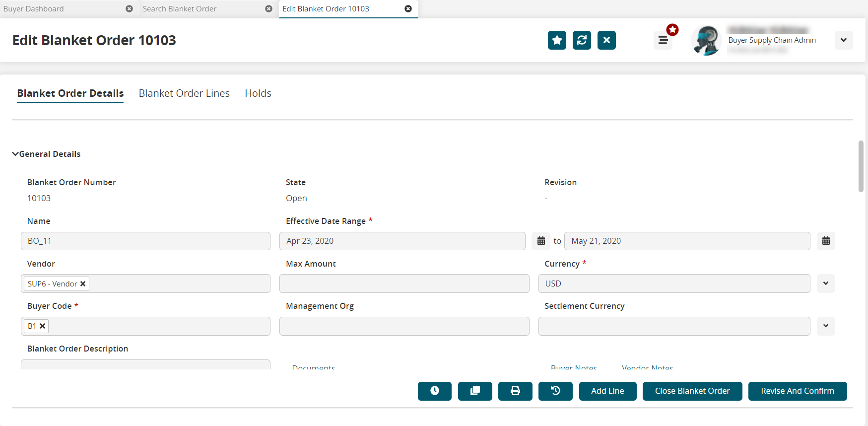
Task: Close the edit page using the X icon
Action: point(606,40)
